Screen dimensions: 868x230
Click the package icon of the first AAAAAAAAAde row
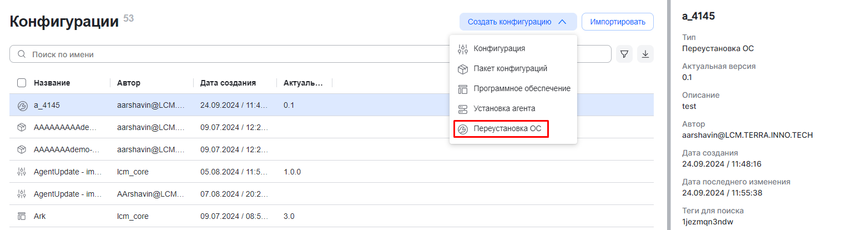(x=22, y=127)
